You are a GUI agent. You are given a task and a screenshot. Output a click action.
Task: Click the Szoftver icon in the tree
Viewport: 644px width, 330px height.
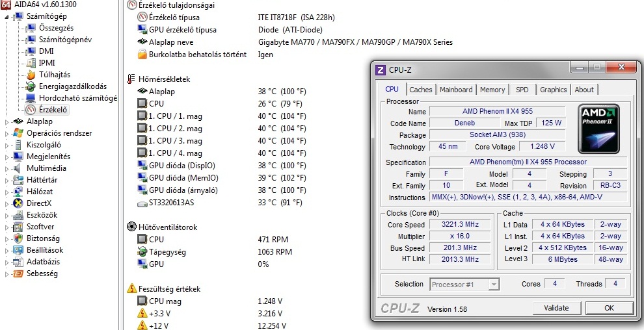(x=18, y=227)
